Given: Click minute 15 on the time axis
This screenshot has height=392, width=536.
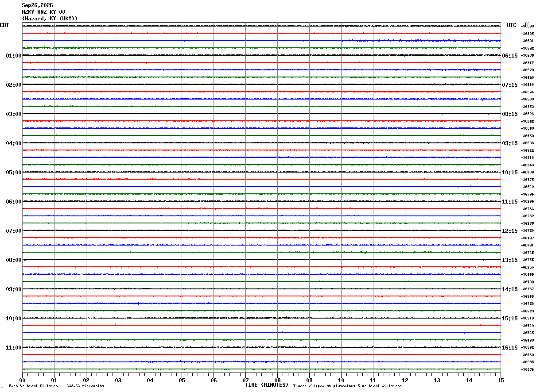Looking at the screenshot, I should click(501, 380).
